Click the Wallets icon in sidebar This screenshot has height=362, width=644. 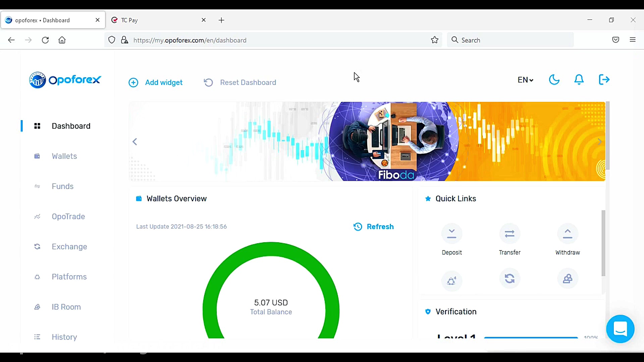tap(37, 156)
